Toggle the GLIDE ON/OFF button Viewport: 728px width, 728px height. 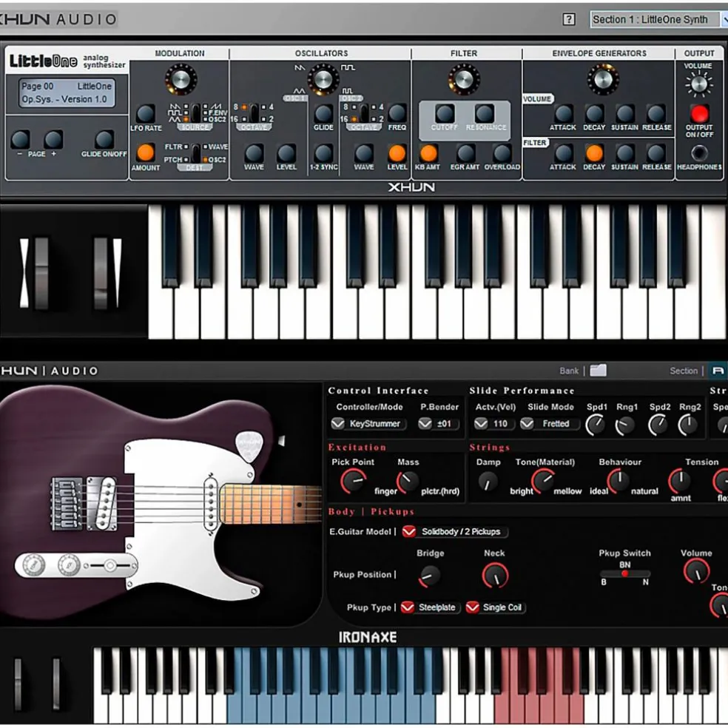point(104,139)
